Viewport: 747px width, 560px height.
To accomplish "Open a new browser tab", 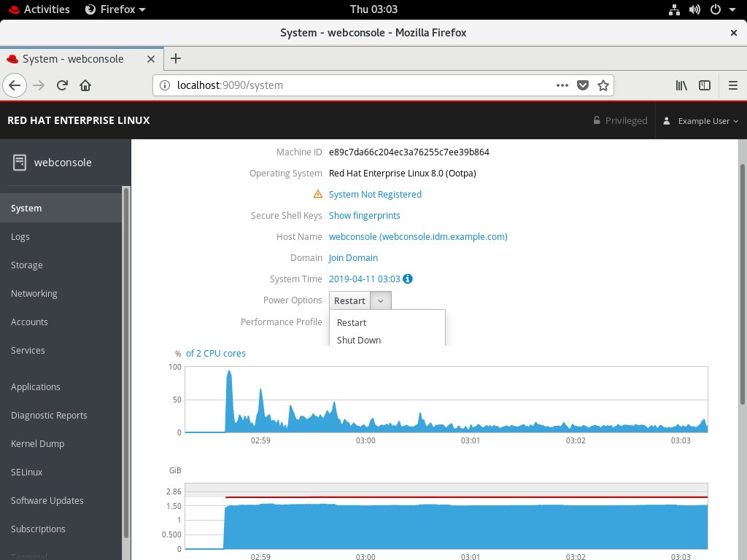I will coord(176,58).
